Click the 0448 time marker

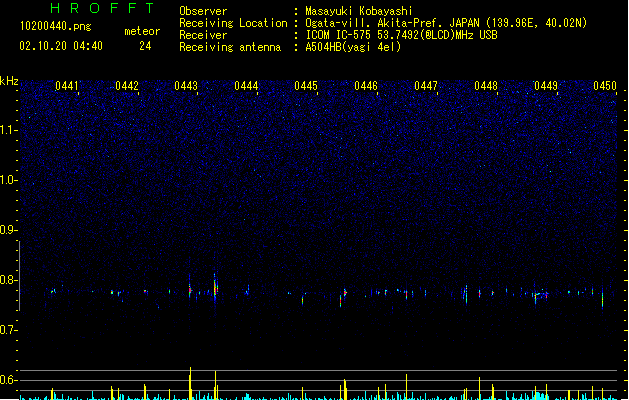click(x=486, y=86)
